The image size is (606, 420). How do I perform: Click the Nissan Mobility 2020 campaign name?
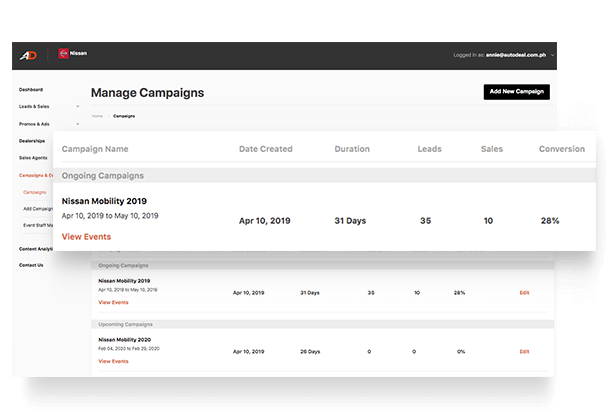pyautogui.click(x=124, y=340)
